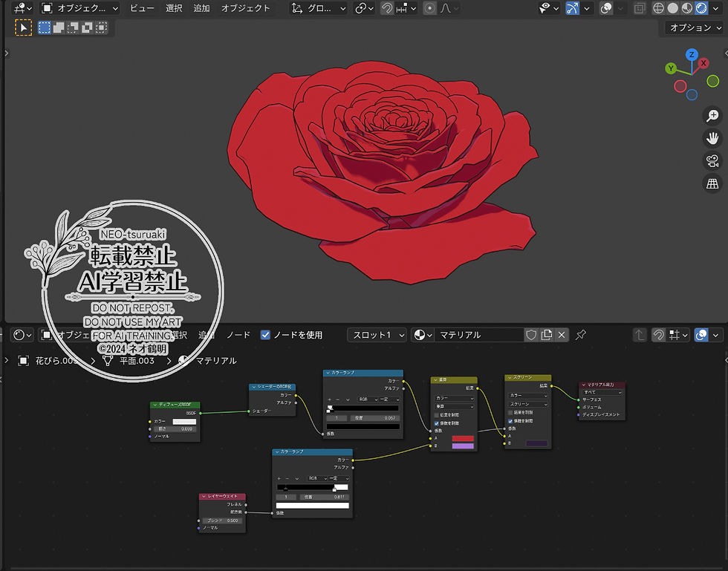Click the red A color swatch
The image size is (728, 571).
tap(462, 438)
